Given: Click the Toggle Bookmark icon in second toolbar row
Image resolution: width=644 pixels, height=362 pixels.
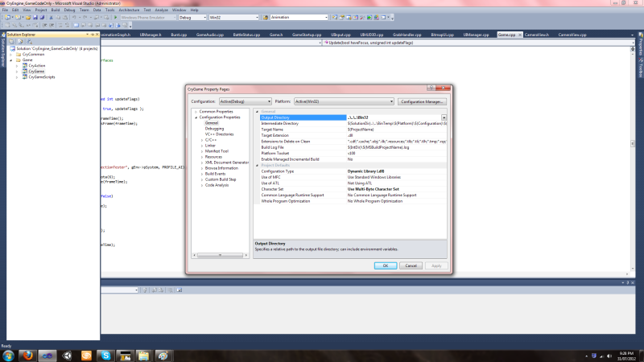Looking at the screenshot, I should tap(76, 25).
